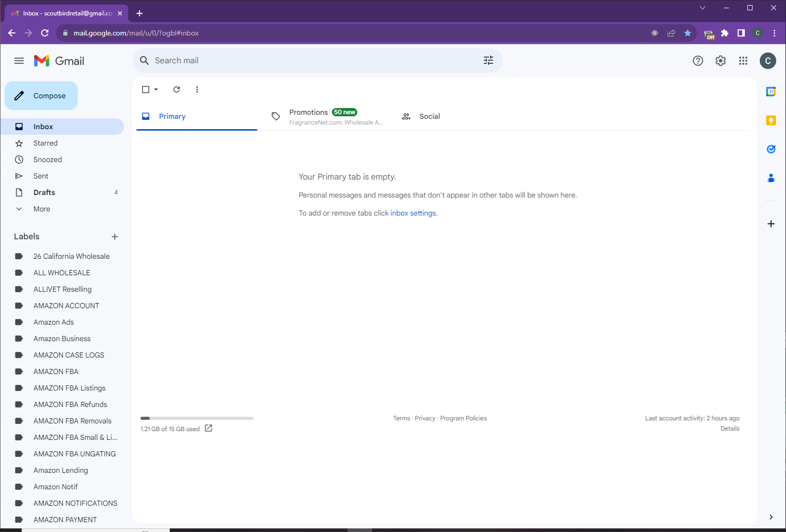786x532 pixels.
Task: Open the Google account avatar in Gmail
Action: [x=768, y=61]
